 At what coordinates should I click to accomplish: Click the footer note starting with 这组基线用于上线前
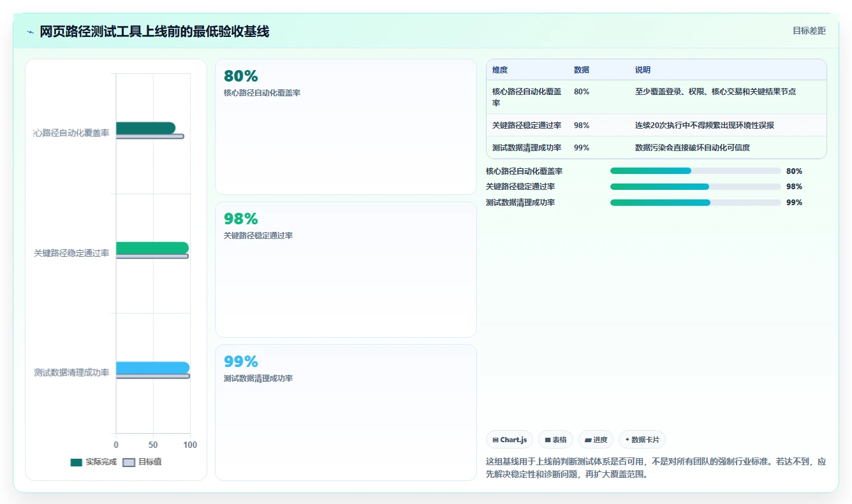(656, 468)
